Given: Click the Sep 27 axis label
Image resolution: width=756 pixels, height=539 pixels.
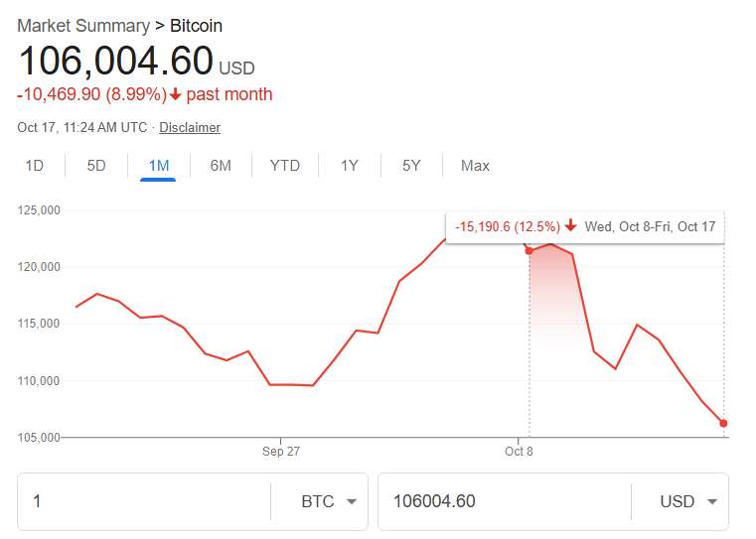Looking at the screenshot, I should [x=281, y=452].
